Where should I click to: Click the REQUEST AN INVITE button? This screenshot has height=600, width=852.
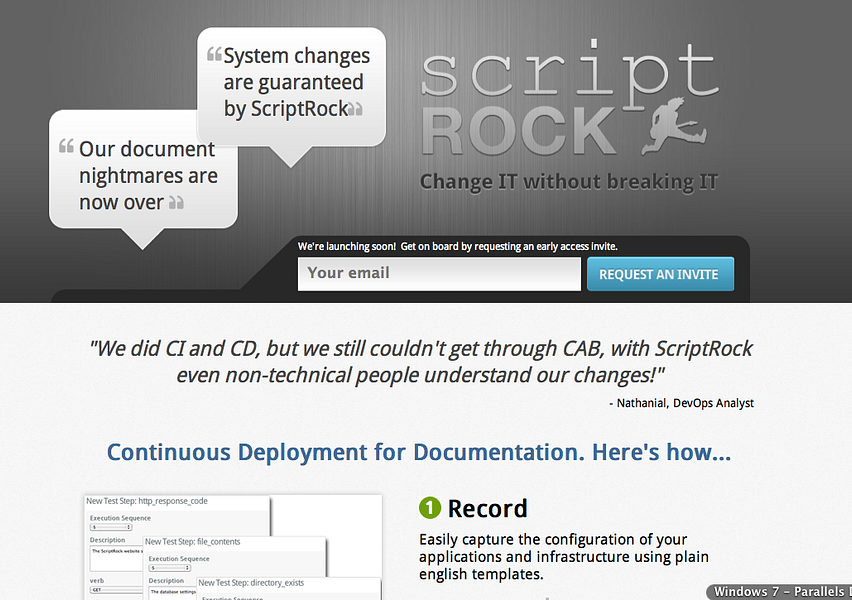660,273
